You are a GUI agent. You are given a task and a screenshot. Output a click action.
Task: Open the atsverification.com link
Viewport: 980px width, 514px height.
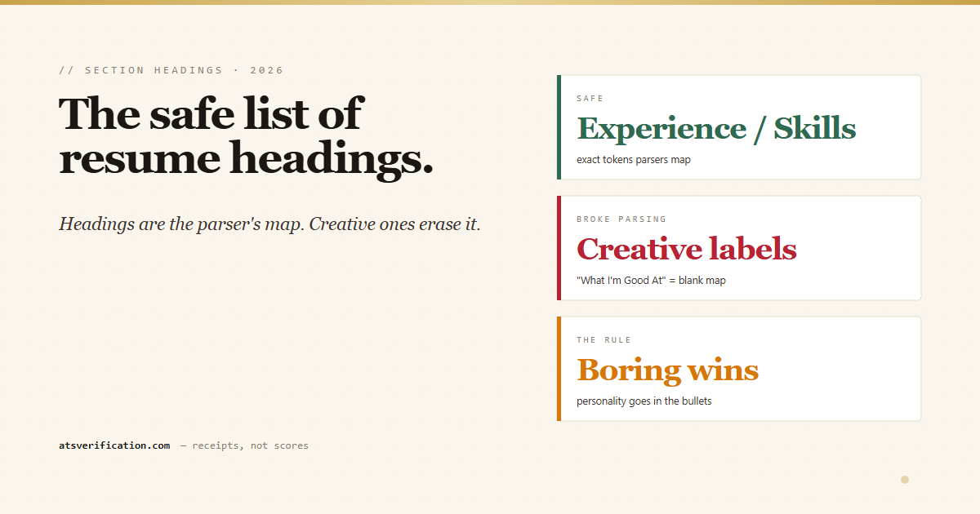click(114, 445)
